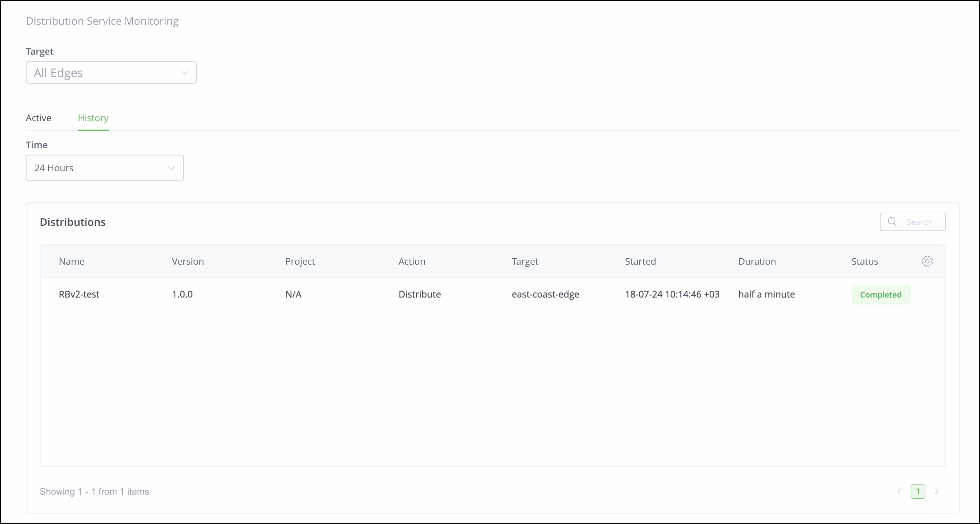Sort the table by the Name column

click(x=71, y=261)
